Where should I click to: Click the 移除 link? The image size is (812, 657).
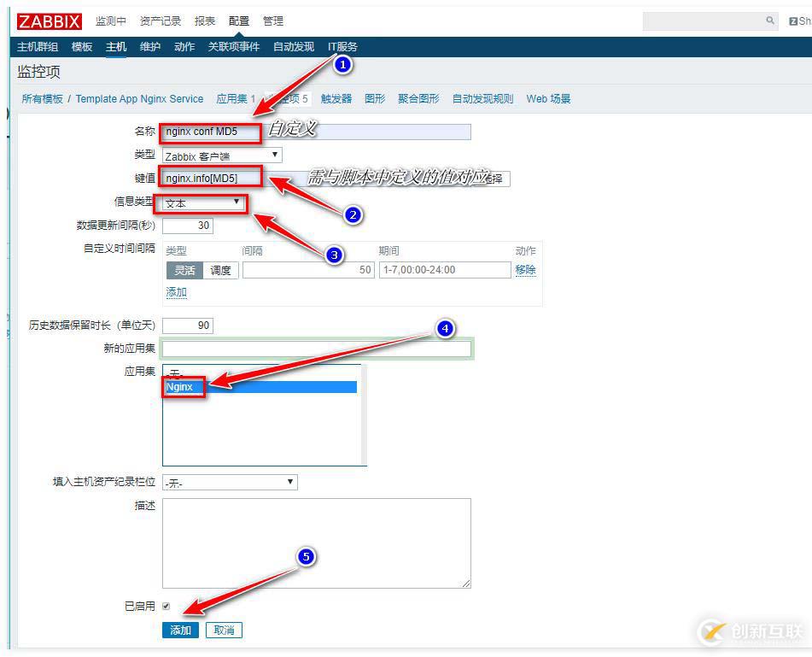click(x=525, y=270)
